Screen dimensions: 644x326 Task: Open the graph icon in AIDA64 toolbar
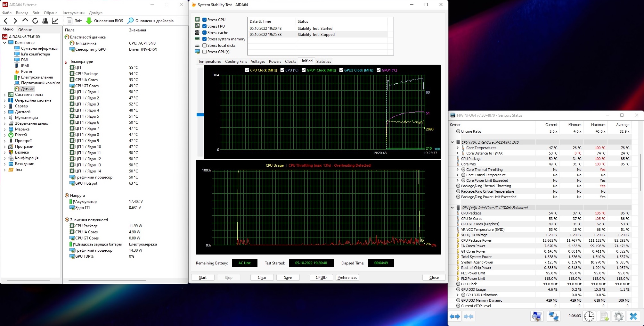(55, 21)
